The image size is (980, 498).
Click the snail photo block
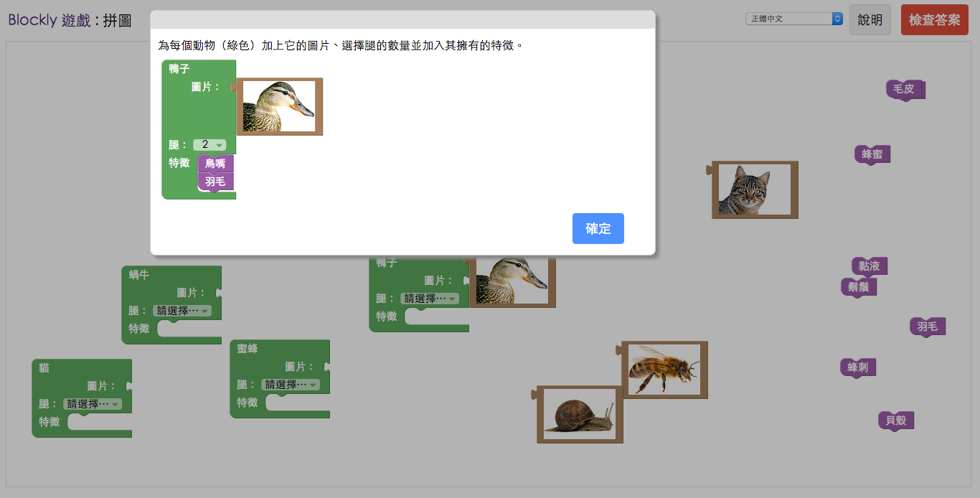(x=579, y=415)
